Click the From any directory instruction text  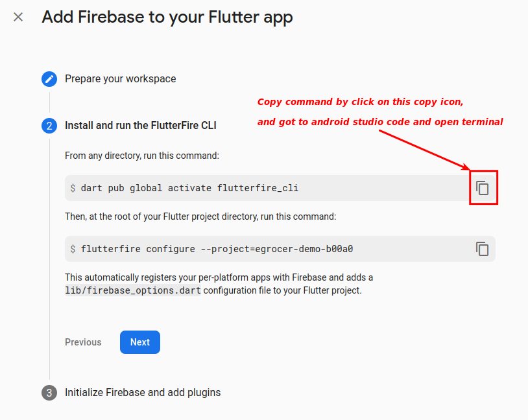coord(142,156)
